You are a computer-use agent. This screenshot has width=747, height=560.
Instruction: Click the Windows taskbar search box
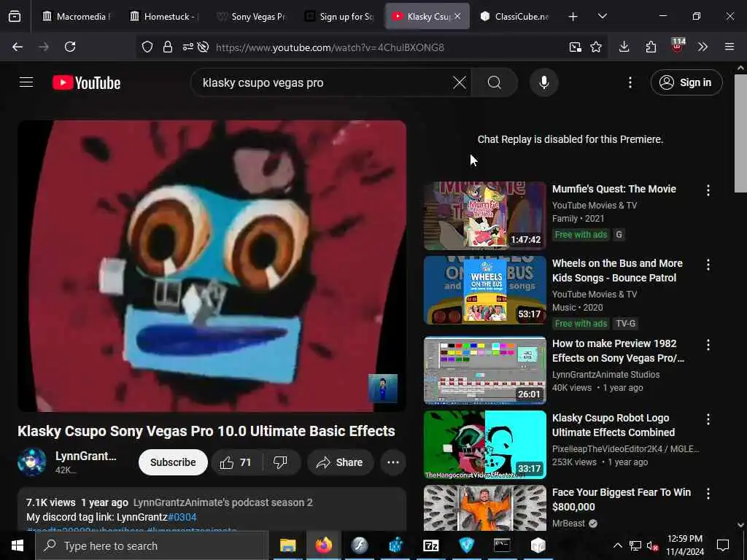coord(152,545)
